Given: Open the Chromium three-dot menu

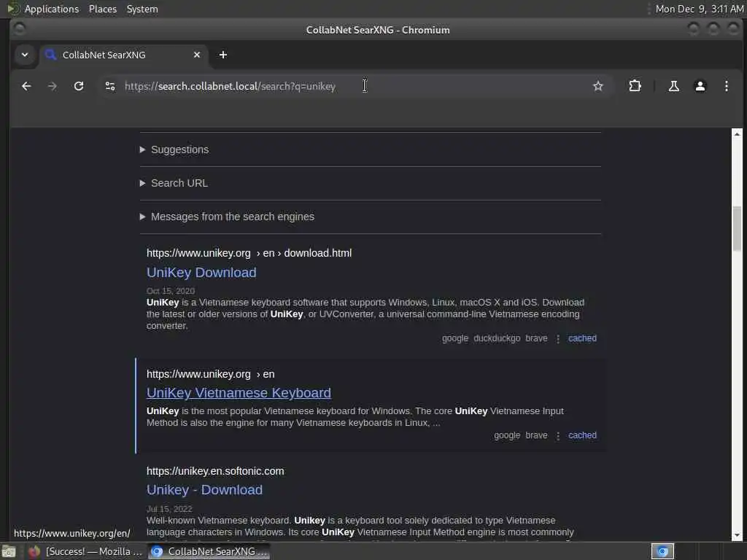Looking at the screenshot, I should point(726,86).
